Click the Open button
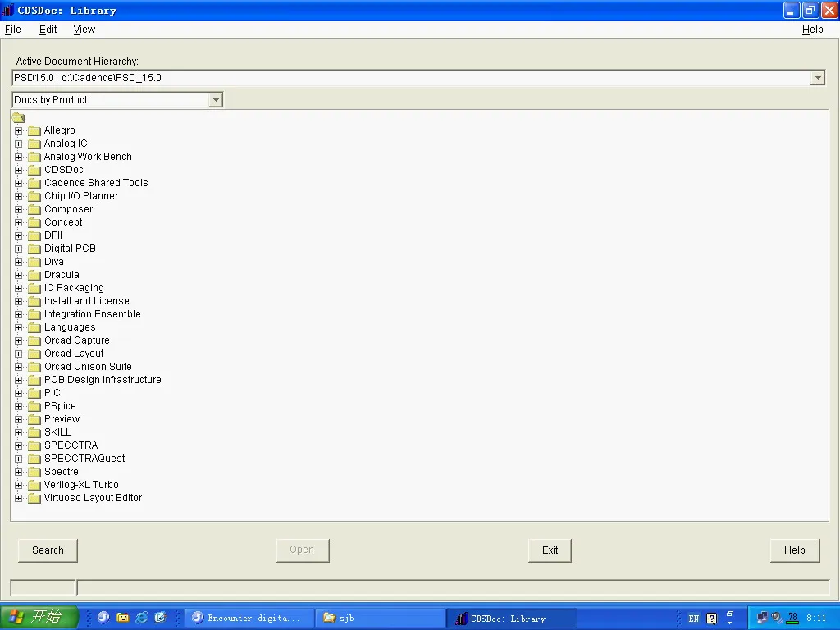Image resolution: width=840 pixels, height=630 pixels. click(302, 550)
